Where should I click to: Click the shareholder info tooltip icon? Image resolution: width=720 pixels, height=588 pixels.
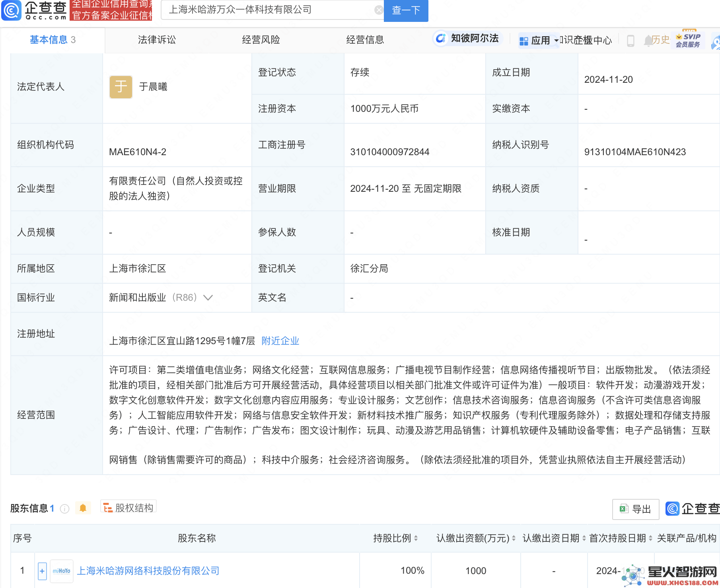[64, 508]
